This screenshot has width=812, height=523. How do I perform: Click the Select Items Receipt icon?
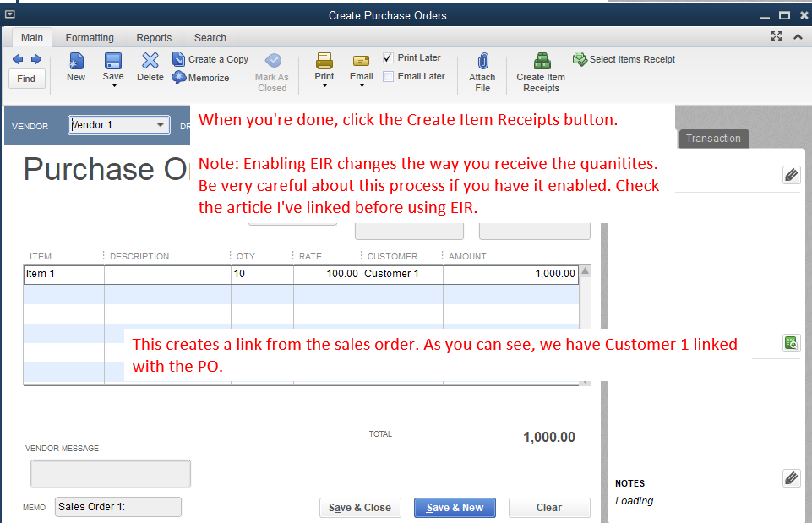coord(624,59)
